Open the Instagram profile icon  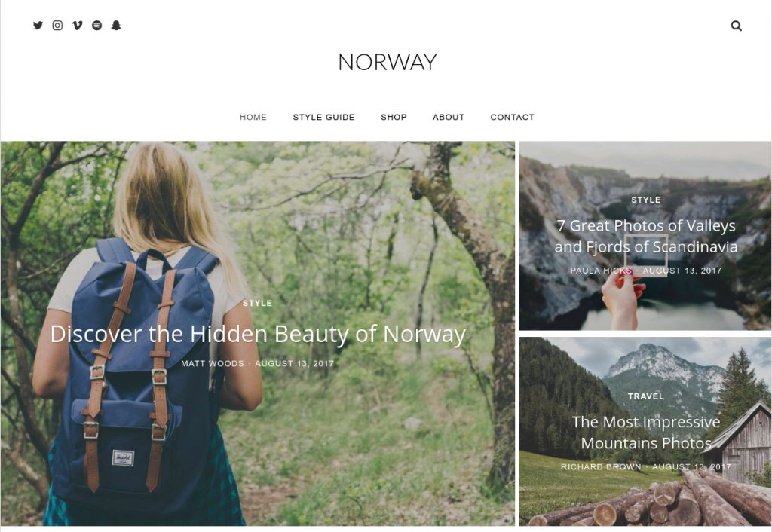point(57,26)
